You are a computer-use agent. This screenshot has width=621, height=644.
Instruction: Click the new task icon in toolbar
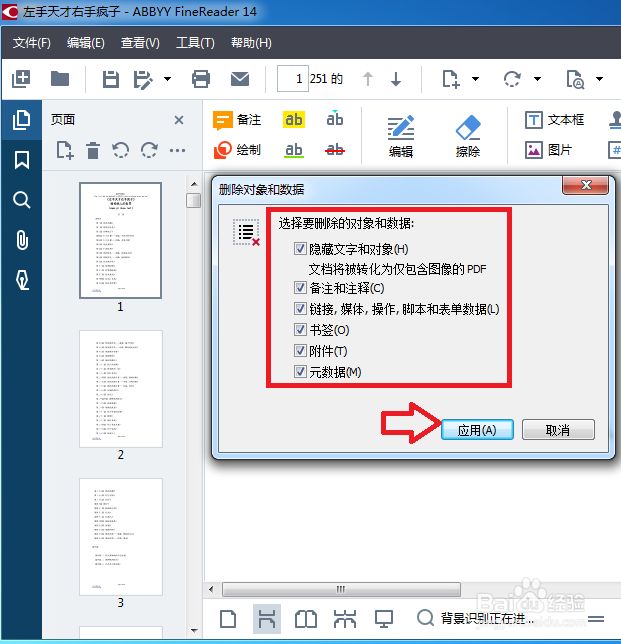coord(21,79)
